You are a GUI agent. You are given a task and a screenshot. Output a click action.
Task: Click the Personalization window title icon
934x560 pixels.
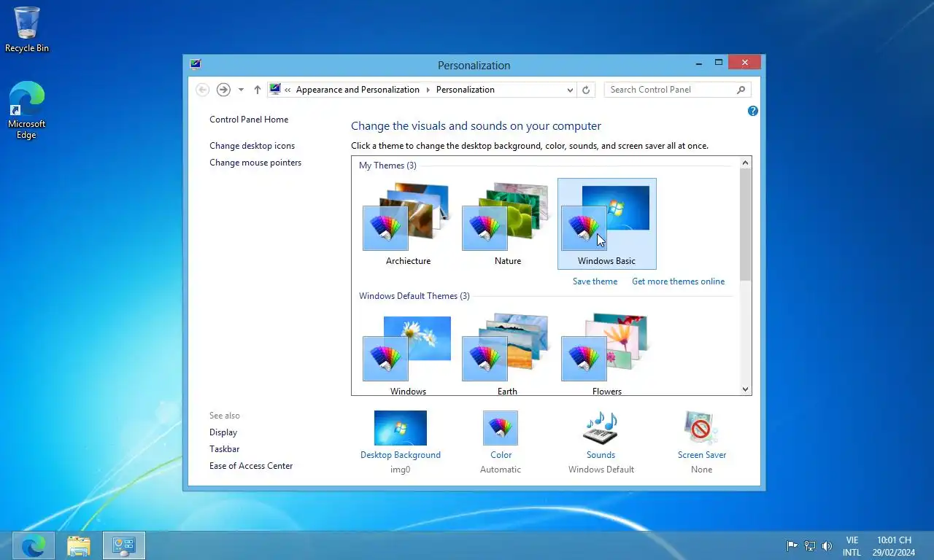tap(195, 64)
